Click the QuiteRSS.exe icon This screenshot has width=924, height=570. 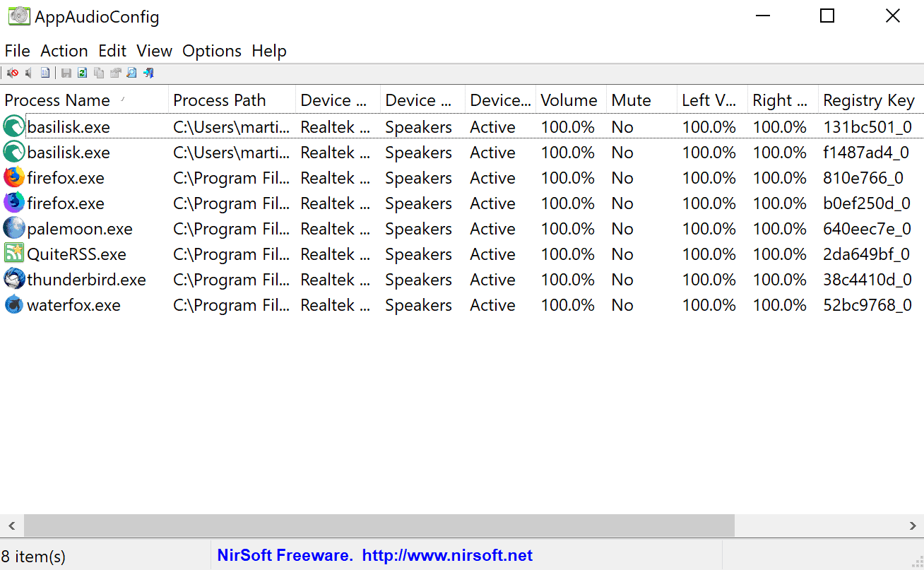pos(13,254)
